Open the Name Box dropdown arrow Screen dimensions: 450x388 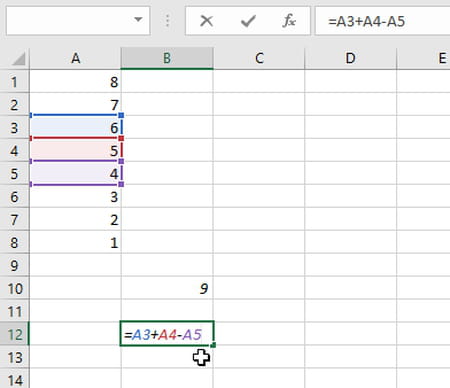click(x=138, y=19)
